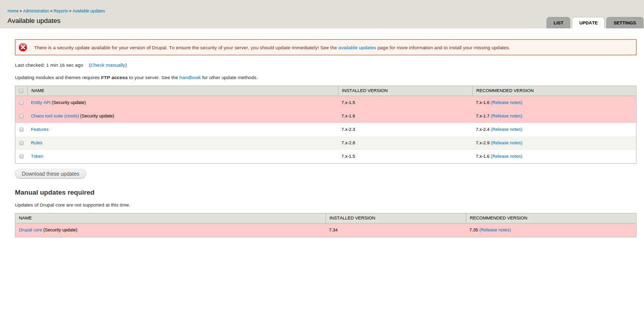Toggle the select-all checkbox in table header
The height and width of the screenshot is (322, 644).
coord(21,91)
